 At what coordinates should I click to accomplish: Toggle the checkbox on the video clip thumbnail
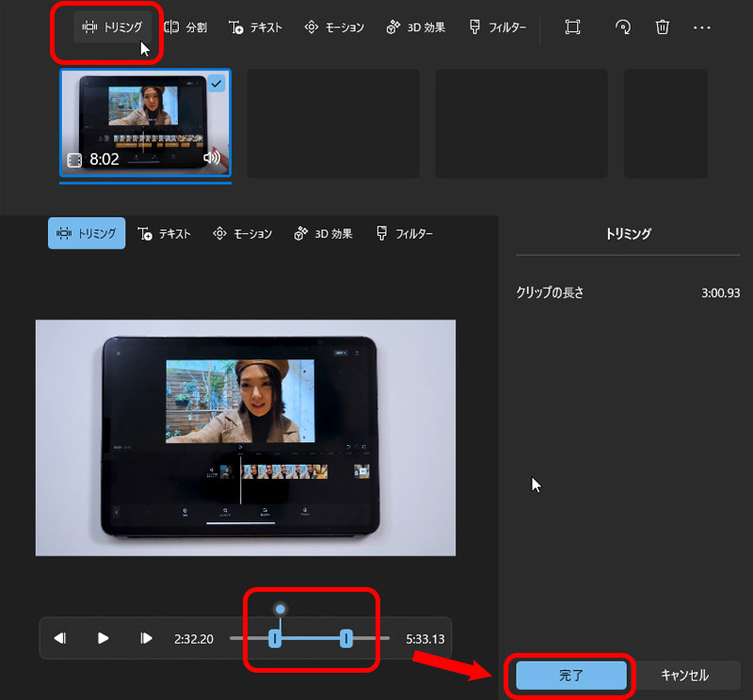(217, 84)
